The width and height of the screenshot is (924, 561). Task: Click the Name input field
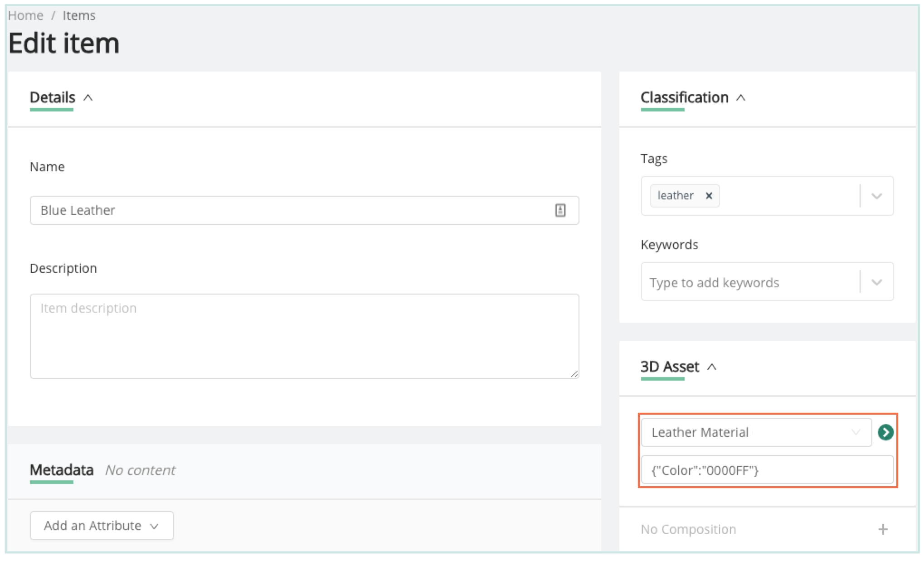[x=290, y=210]
